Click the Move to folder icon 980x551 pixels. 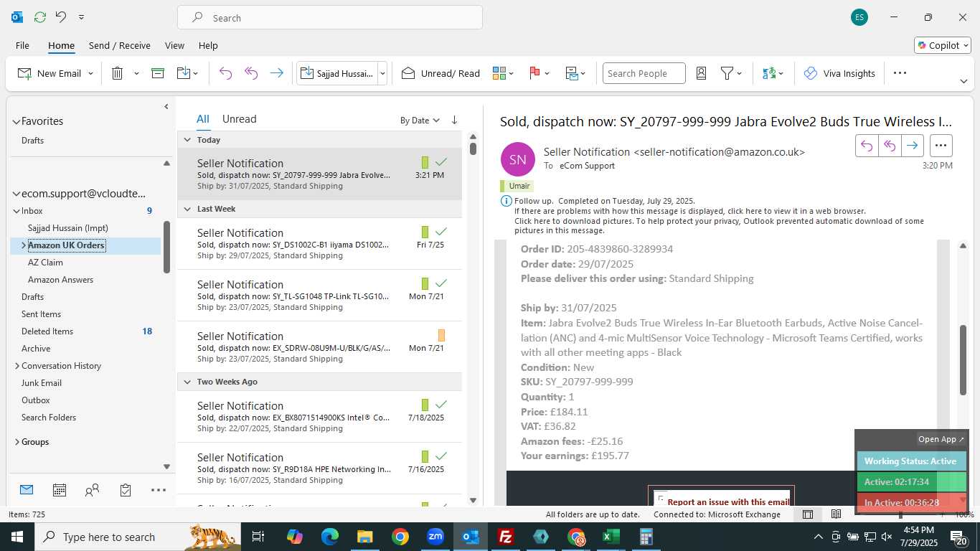[184, 73]
